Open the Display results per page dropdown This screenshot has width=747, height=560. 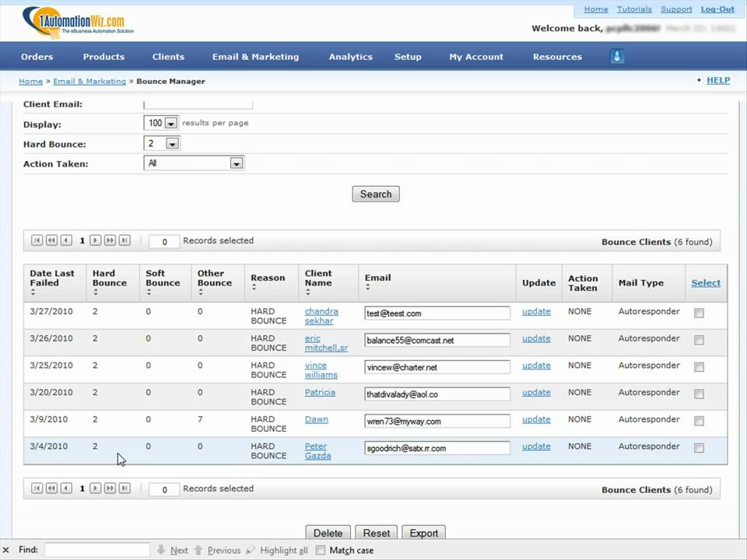161,123
